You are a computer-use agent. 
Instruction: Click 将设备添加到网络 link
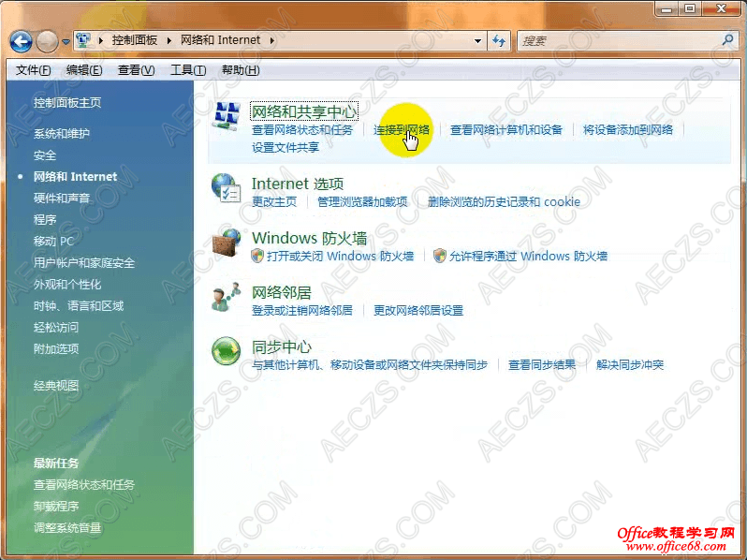click(628, 130)
